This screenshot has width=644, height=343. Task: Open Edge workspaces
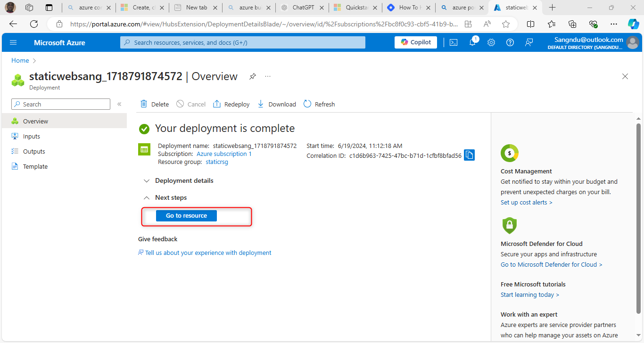point(29,8)
